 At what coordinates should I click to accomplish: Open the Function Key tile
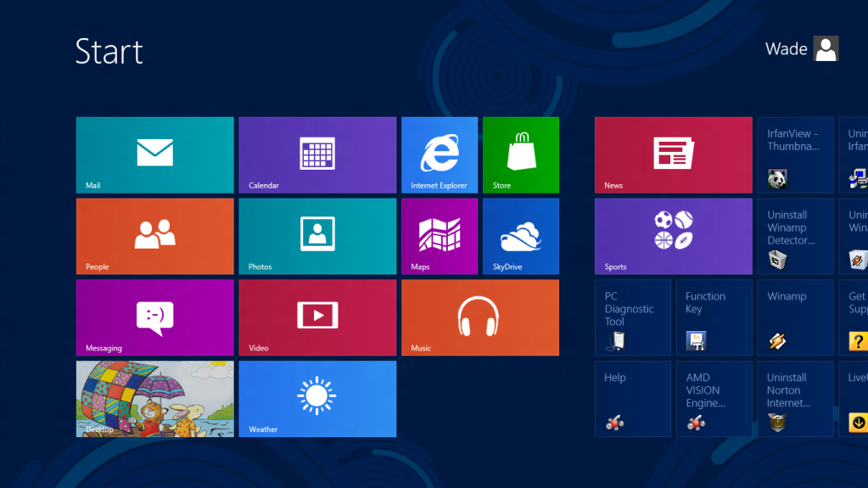pos(714,317)
